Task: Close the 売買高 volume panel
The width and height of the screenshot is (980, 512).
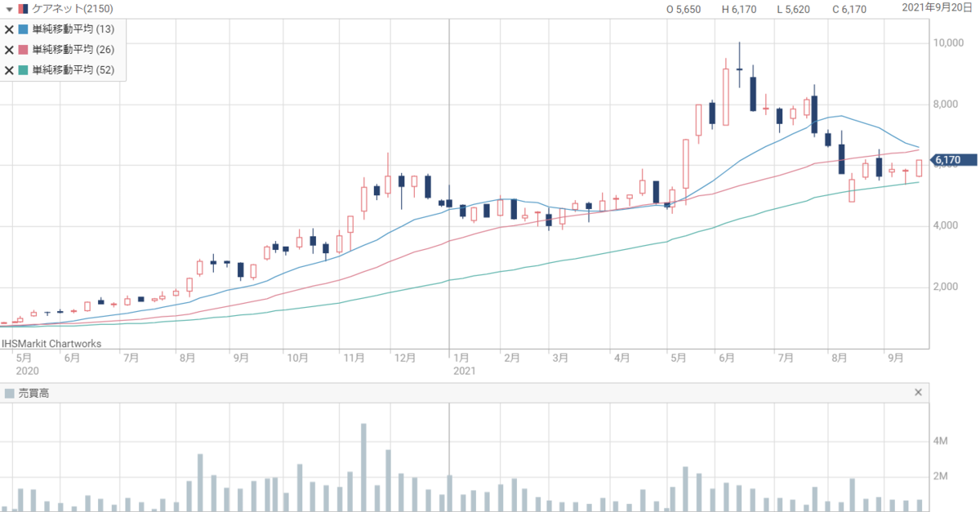Action: point(918,393)
